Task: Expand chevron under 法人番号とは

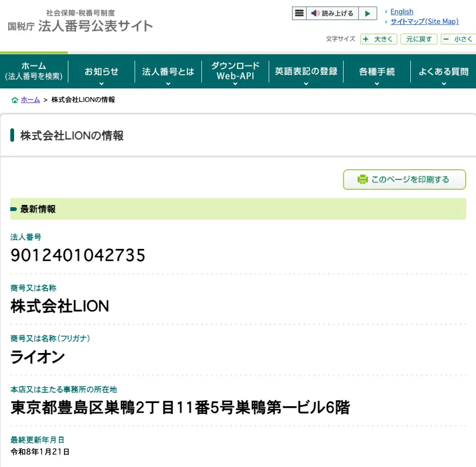Action: point(168,84)
